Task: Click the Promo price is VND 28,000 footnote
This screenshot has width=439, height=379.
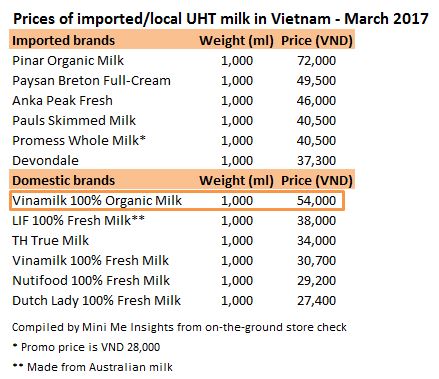Action: [x=86, y=347]
